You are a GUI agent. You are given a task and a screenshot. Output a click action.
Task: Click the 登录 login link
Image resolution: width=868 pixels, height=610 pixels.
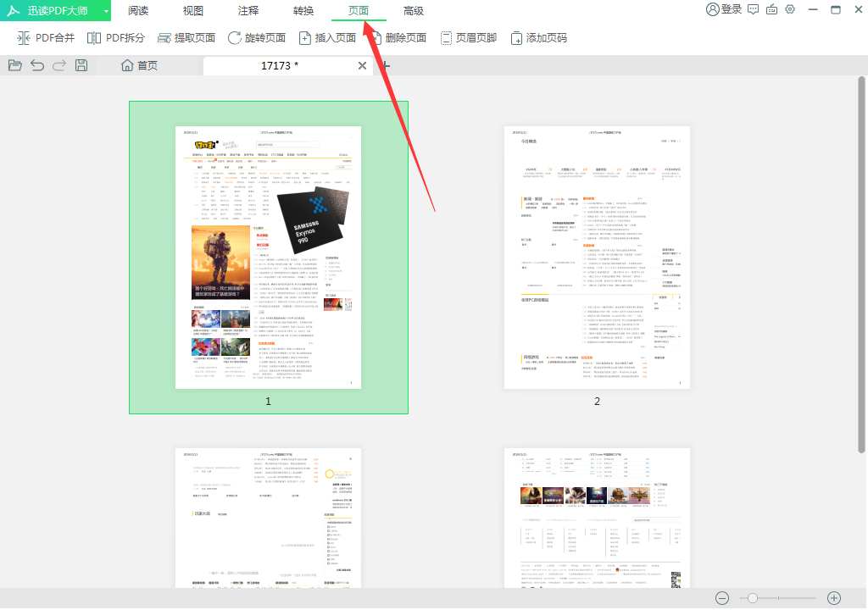(x=728, y=8)
